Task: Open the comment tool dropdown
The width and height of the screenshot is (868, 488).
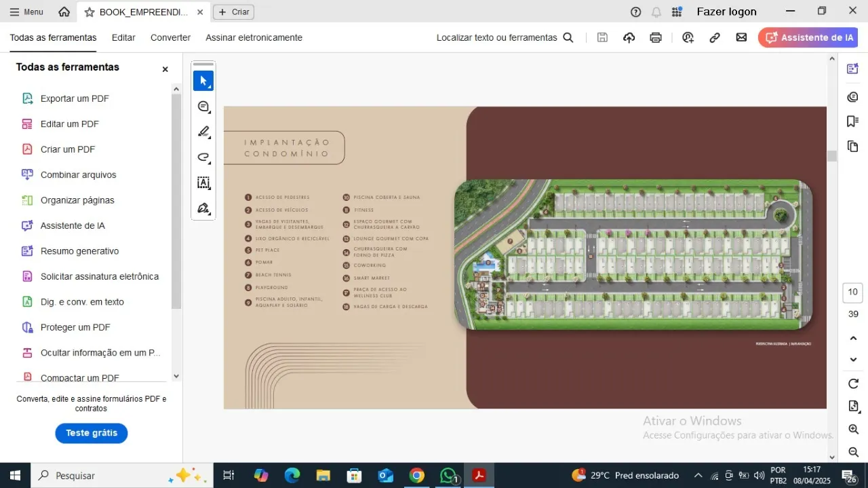Action: click(203, 107)
